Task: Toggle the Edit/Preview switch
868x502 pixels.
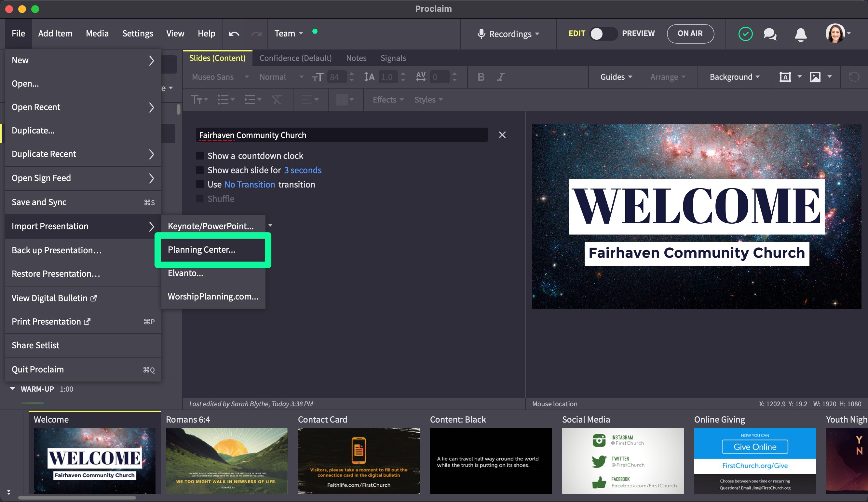Action: coord(603,34)
